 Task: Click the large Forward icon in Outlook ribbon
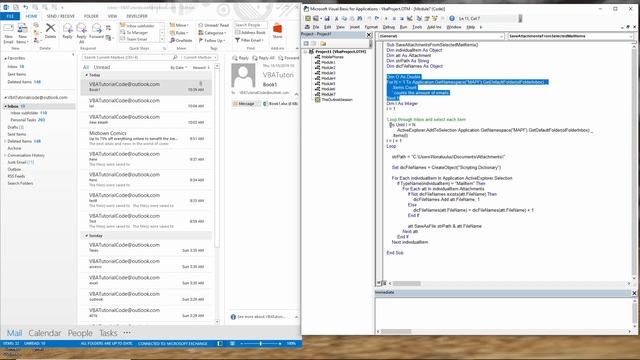[x=97, y=28]
